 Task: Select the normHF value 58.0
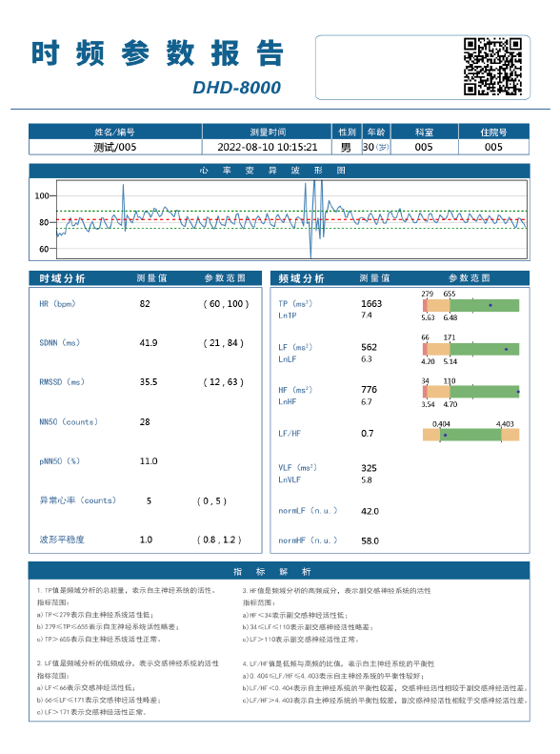pyautogui.click(x=370, y=541)
